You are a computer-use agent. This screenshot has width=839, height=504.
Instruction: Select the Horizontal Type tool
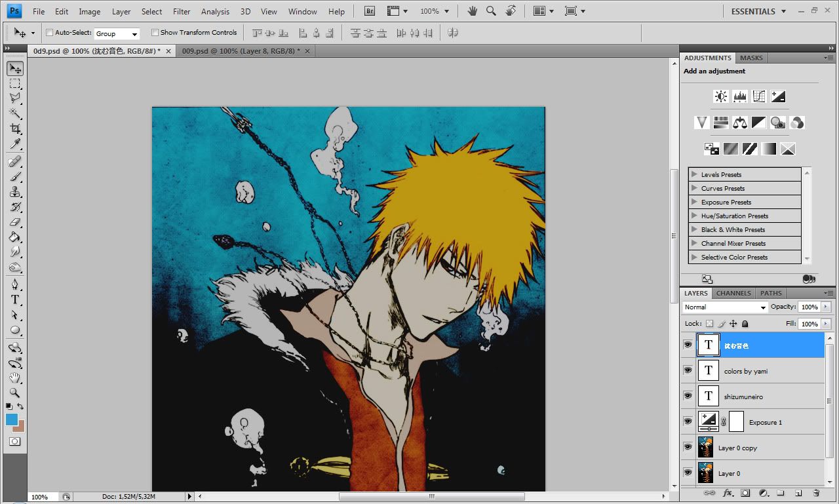pyautogui.click(x=14, y=300)
